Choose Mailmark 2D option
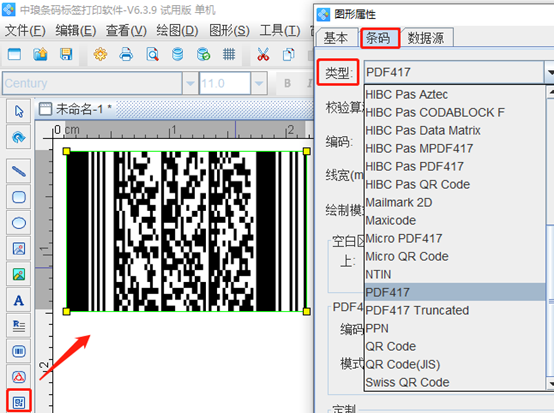 click(455, 202)
